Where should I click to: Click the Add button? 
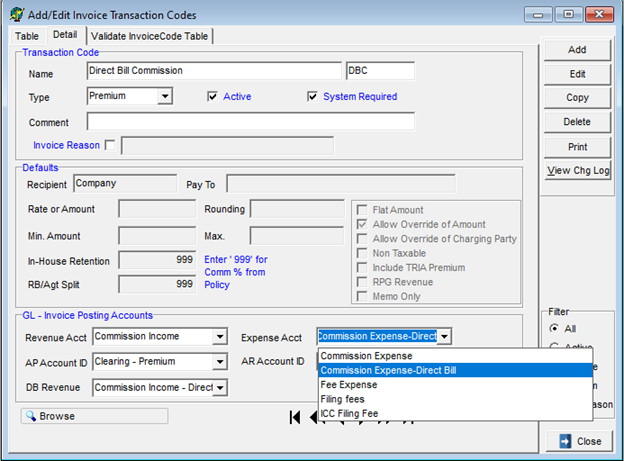pyautogui.click(x=577, y=50)
